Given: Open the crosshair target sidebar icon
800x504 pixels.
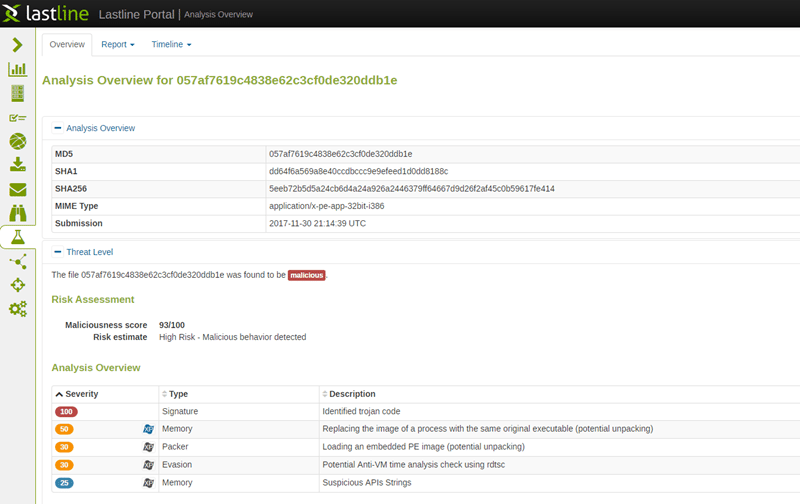Looking at the screenshot, I should click(x=17, y=285).
